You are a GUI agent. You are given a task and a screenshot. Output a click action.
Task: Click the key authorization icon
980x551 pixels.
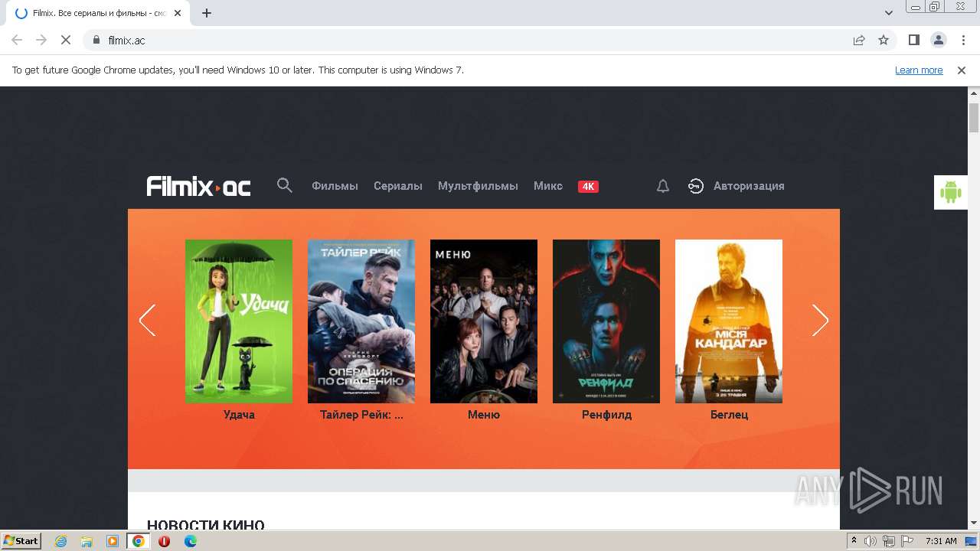696,186
